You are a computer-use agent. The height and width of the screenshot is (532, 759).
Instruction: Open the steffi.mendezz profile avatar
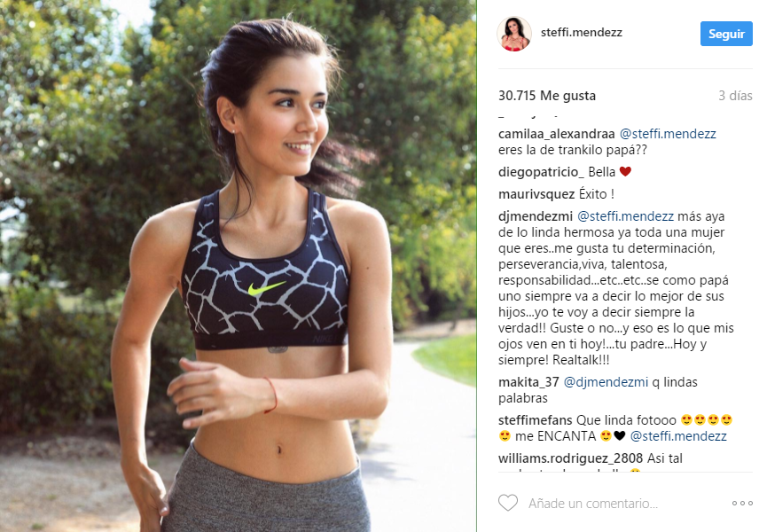click(514, 34)
